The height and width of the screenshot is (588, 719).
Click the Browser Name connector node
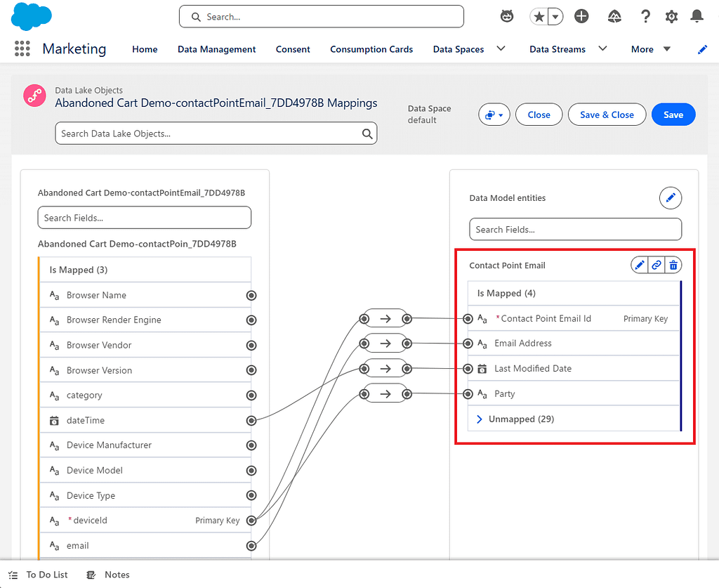pyautogui.click(x=251, y=295)
